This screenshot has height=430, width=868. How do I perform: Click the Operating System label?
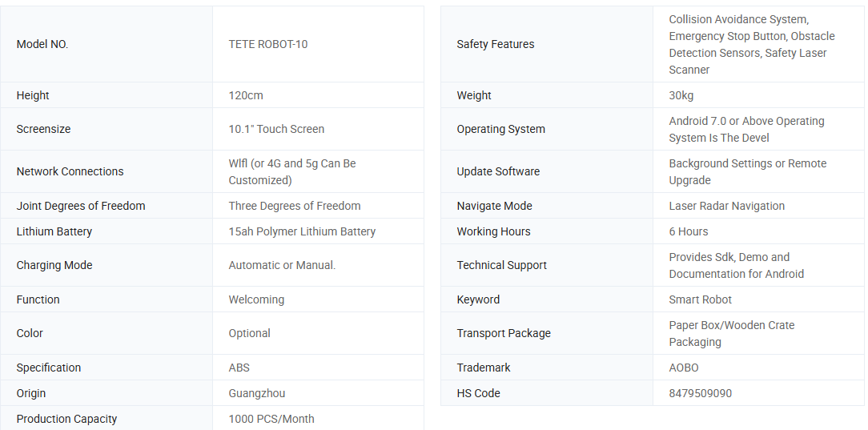coord(500,129)
